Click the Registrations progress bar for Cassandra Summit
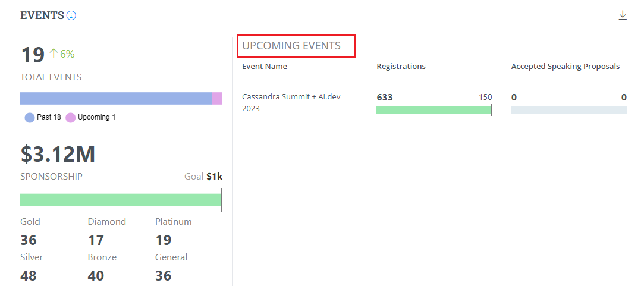The width and height of the screenshot is (644, 286). (x=433, y=110)
